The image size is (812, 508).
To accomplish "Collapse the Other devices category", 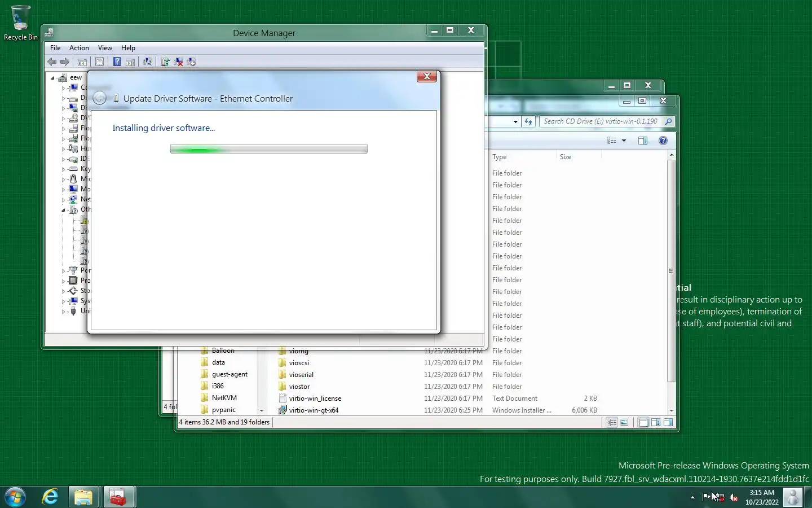I will pyautogui.click(x=63, y=209).
